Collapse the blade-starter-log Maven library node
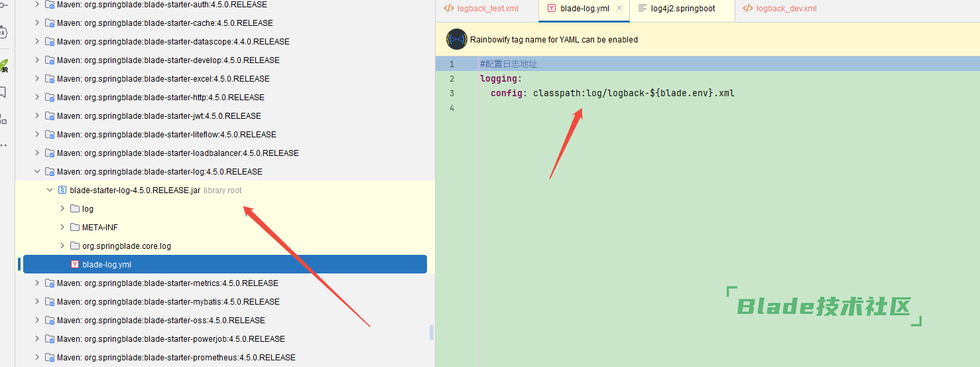The image size is (980, 367). pyautogui.click(x=37, y=171)
